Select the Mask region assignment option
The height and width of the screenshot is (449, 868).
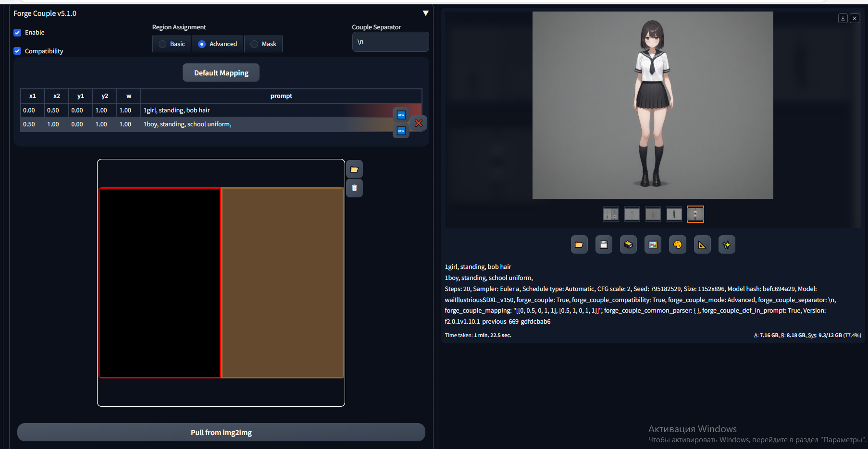(x=255, y=44)
